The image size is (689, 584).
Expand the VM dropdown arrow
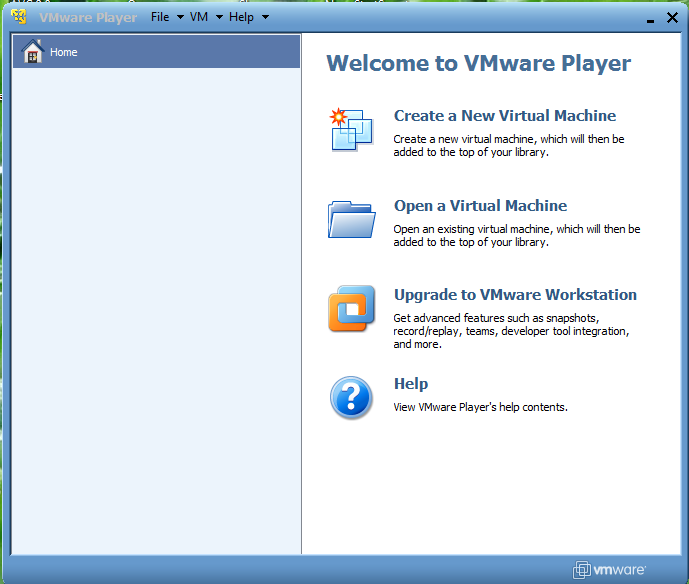[219, 17]
